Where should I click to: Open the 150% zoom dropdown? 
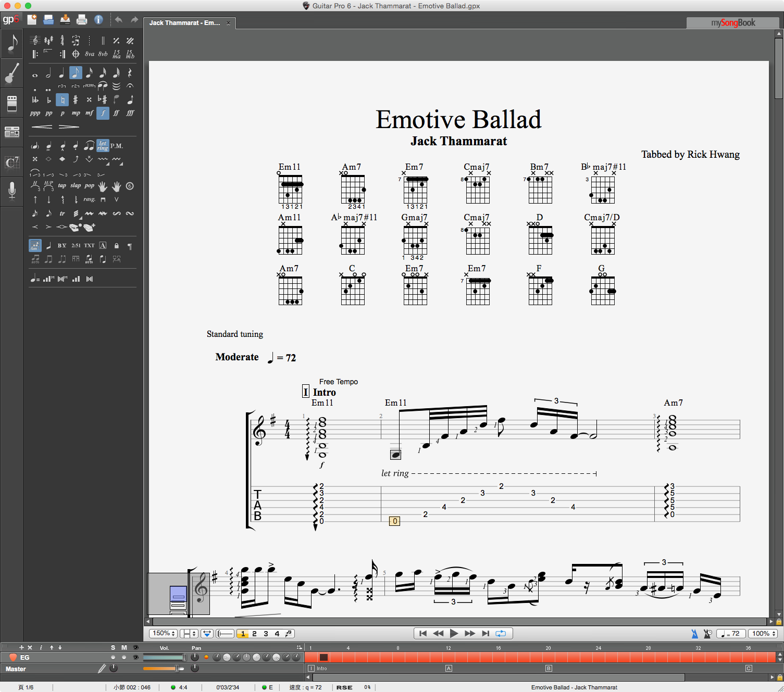coord(164,634)
